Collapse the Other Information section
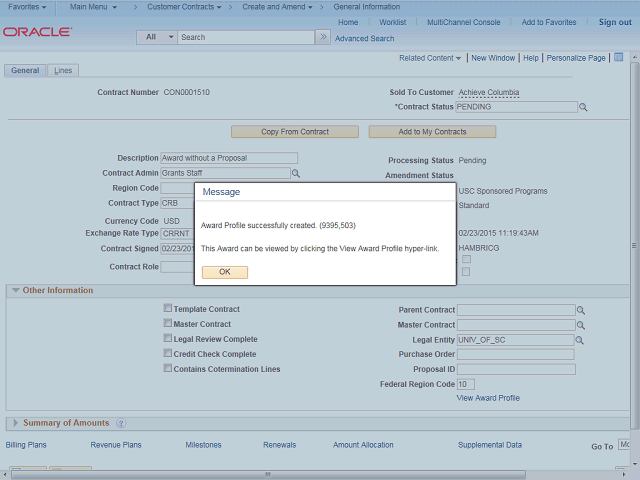Image resolution: width=640 pixels, height=480 pixels. coord(16,290)
